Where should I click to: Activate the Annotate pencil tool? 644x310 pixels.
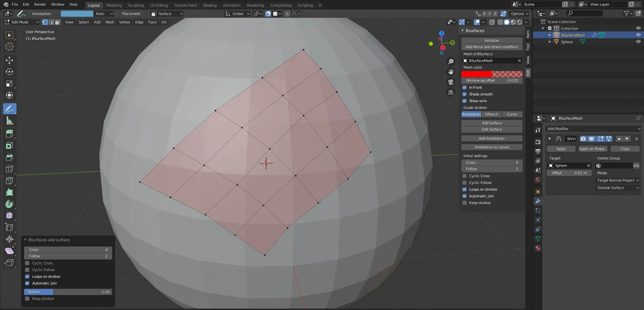click(x=9, y=109)
